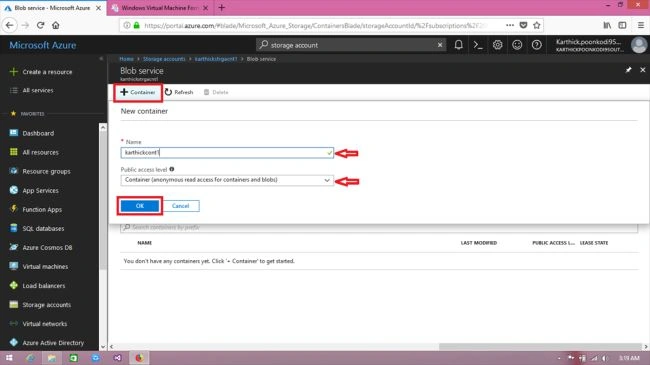Pin the Blob service blade
650x365 pixels.
628,70
